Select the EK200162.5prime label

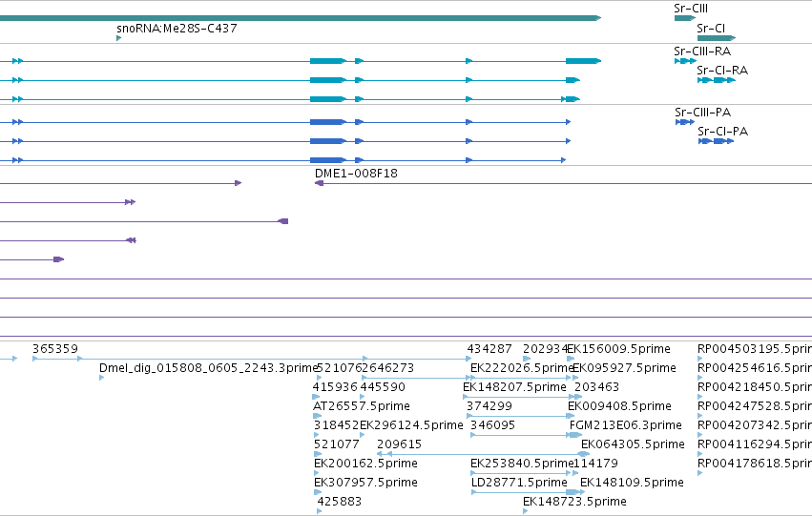[x=365, y=464]
